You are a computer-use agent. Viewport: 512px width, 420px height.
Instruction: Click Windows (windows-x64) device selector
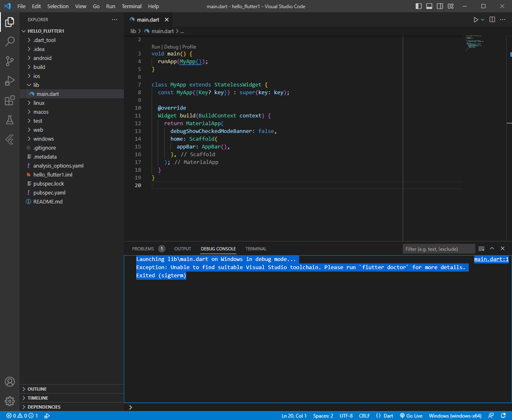[455, 416]
